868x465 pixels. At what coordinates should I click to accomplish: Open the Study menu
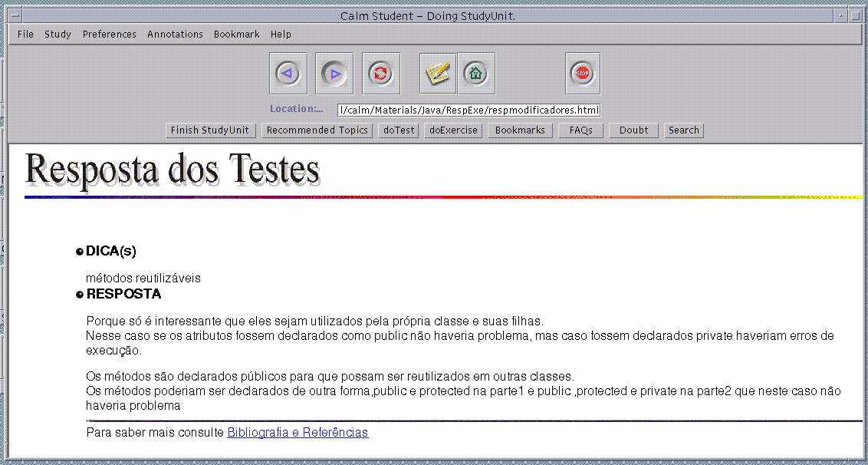58,35
